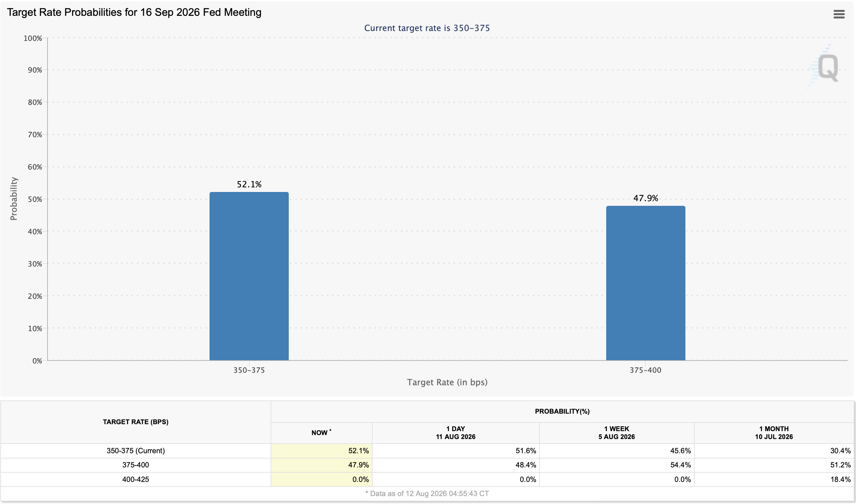Click the 375-400 x-axis label
Screen dimensions: 856x504
645,370
